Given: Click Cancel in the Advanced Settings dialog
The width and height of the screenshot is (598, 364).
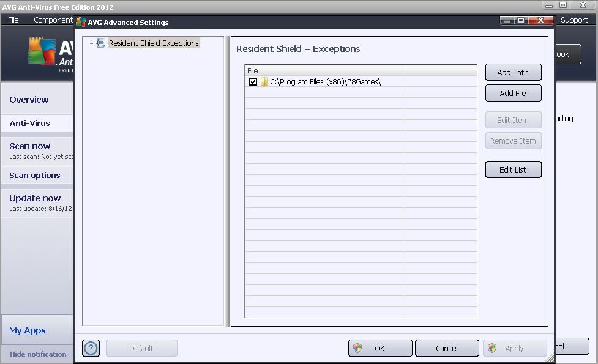Looking at the screenshot, I should [x=447, y=348].
